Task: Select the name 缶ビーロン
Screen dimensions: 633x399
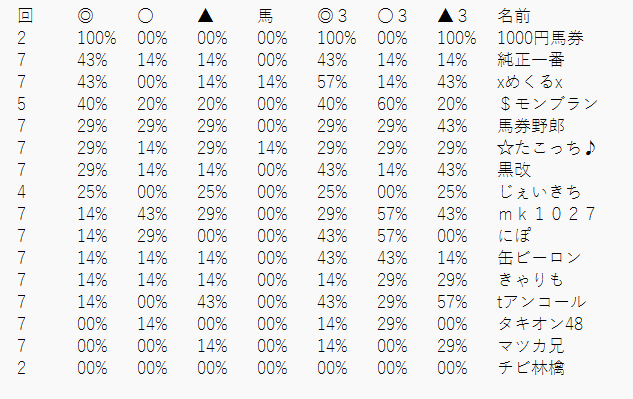Action: (539, 258)
